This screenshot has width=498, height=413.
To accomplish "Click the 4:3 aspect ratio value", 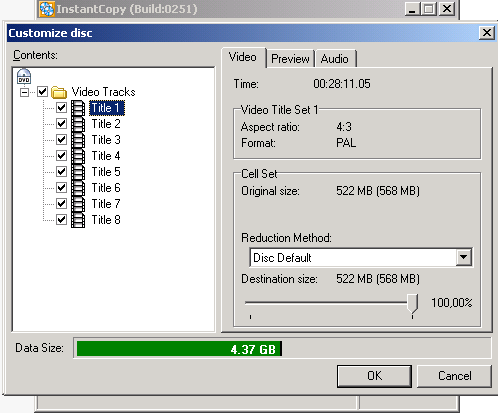I will (x=344, y=127).
